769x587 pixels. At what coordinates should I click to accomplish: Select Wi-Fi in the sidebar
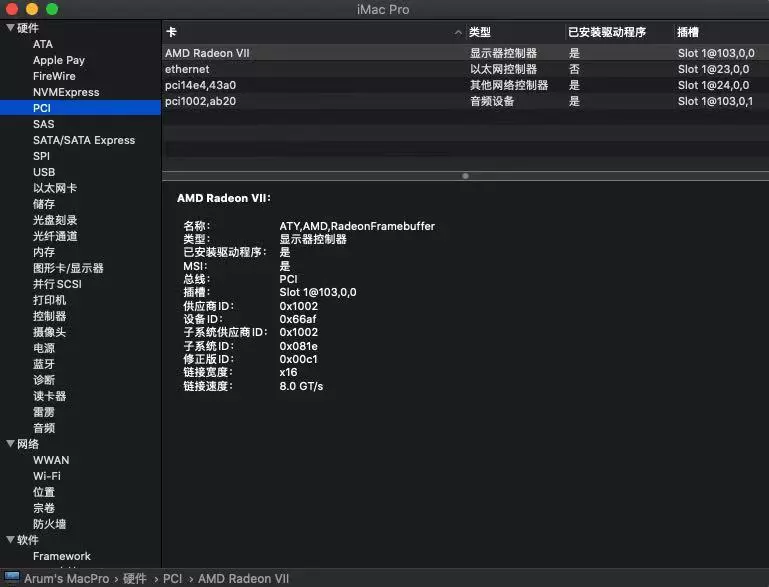[x=47, y=476]
